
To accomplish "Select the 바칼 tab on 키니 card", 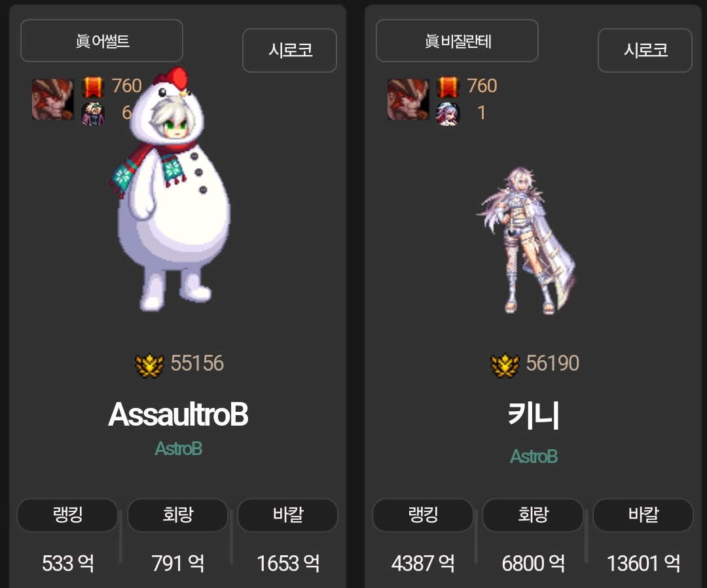I will 643,515.
